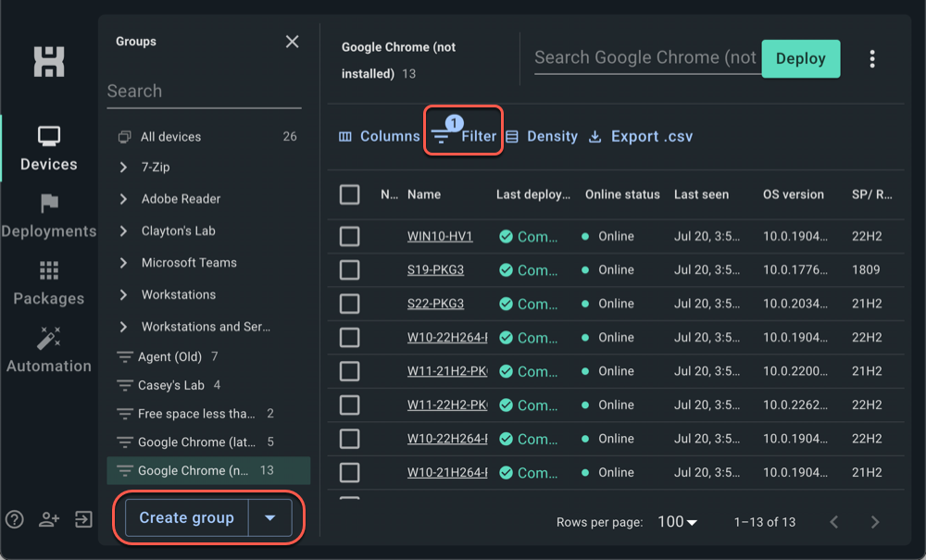Go to next page arrow

[875, 522]
